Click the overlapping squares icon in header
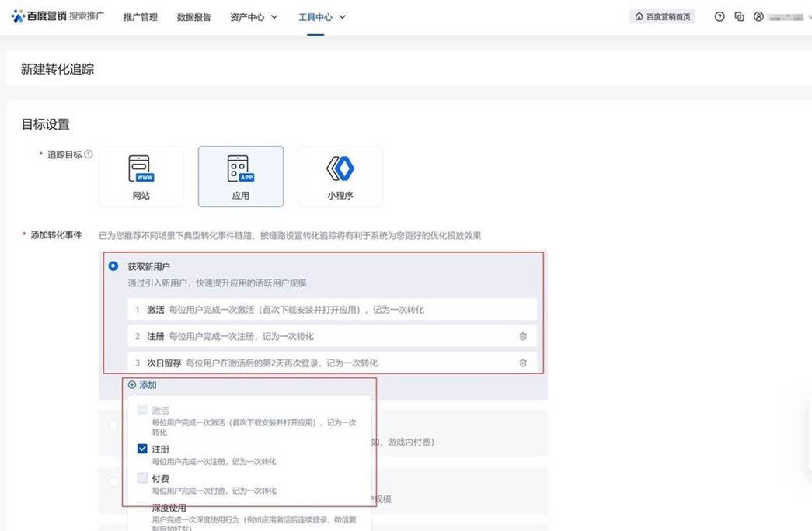This screenshot has width=812, height=531. coord(739,16)
